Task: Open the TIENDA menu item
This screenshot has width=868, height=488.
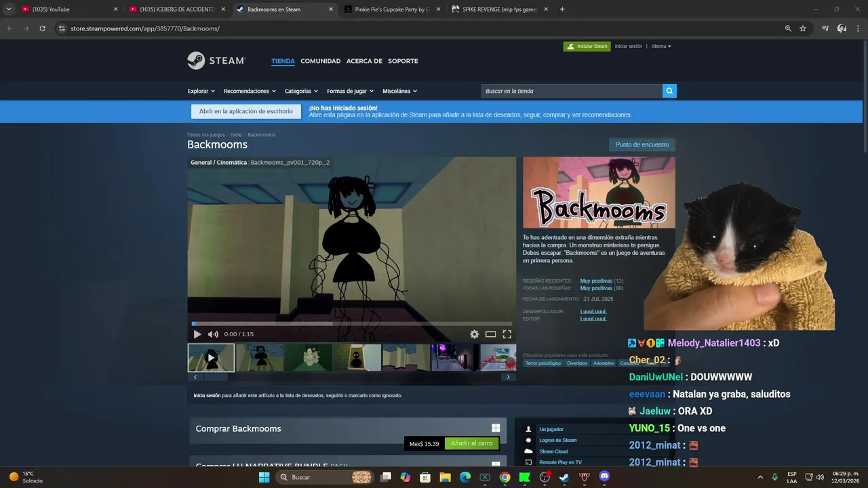Action: click(283, 61)
